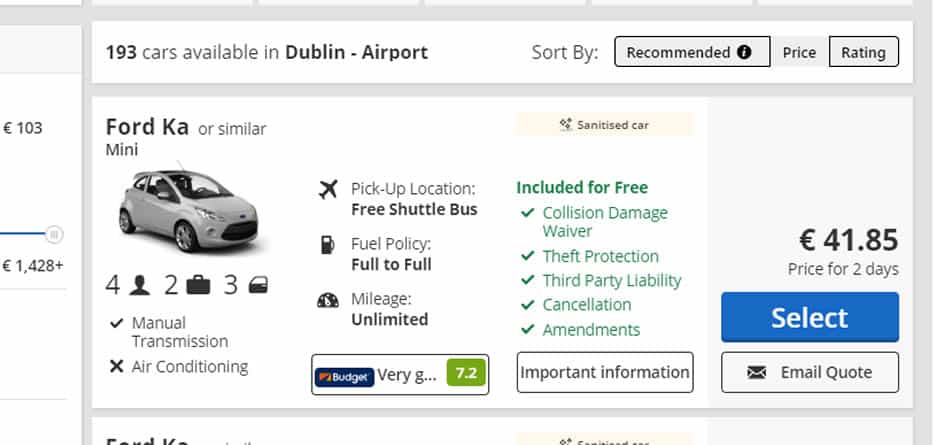Click the fuel pump policy icon
Image resolution: width=935 pixels, height=445 pixels.
point(327,244)
